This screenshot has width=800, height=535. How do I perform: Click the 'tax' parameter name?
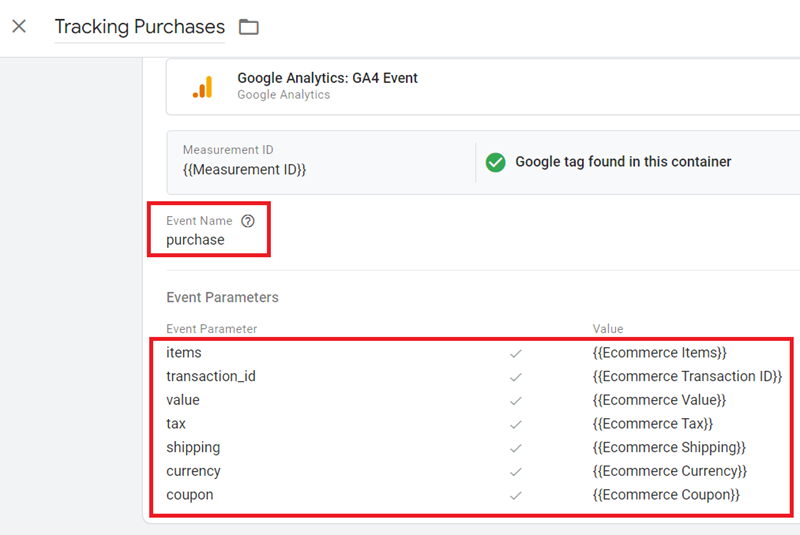coord(176,424)
